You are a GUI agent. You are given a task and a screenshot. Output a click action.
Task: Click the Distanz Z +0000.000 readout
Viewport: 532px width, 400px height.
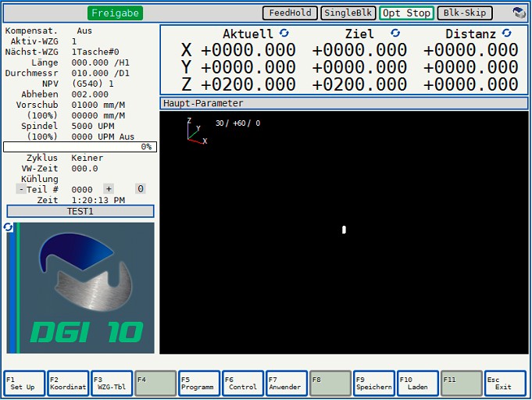471,84
